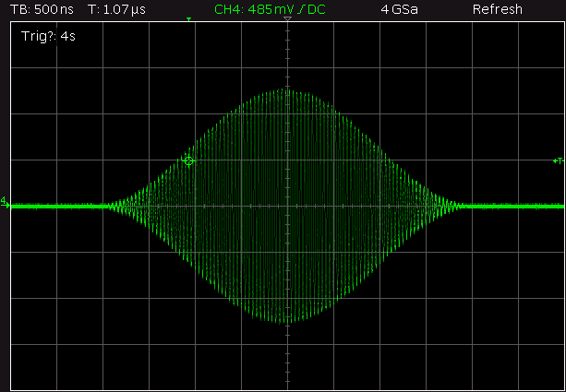566x392 pixels.
Task: Click the lower trough of the waveform burst
Action: coord(287,321)
